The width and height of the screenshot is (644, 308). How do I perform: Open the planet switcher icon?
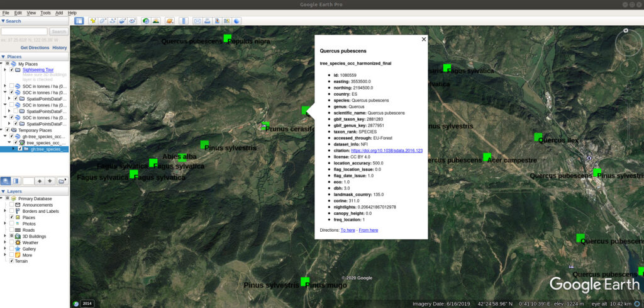(169, 21)
